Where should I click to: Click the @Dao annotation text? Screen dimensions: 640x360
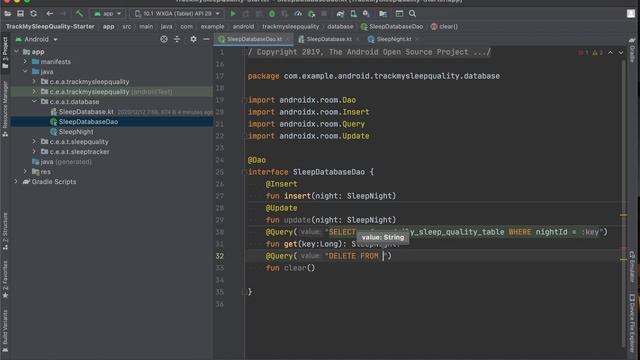tap(257, 160)
